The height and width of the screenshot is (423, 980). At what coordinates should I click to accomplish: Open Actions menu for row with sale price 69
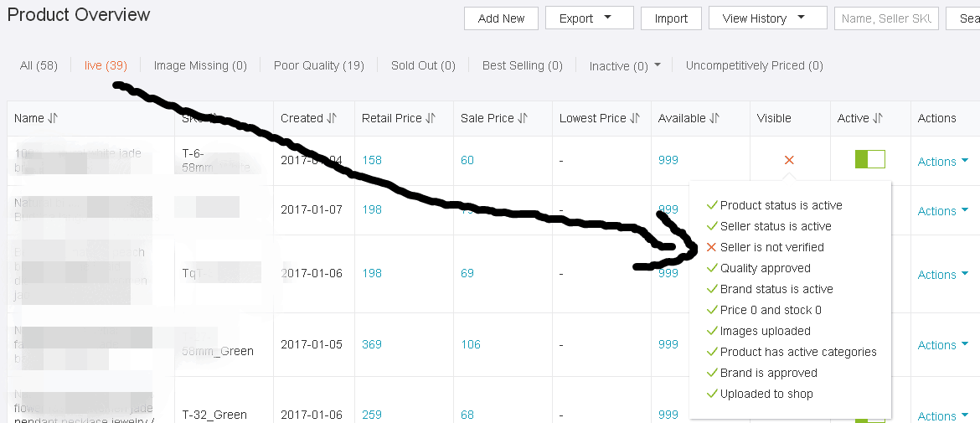point(942,275)
